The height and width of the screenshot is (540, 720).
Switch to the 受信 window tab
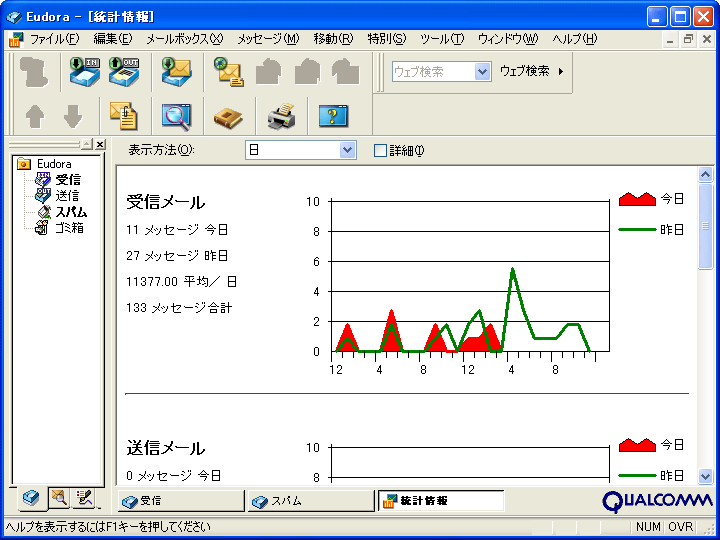181,501
